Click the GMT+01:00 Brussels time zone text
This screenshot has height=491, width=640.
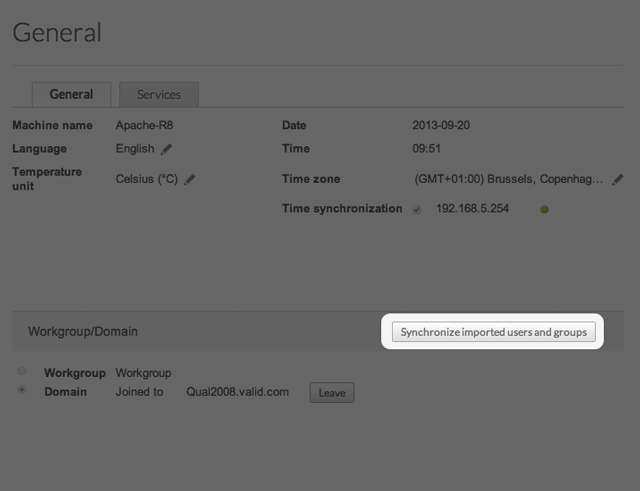[x=508, y=179]
